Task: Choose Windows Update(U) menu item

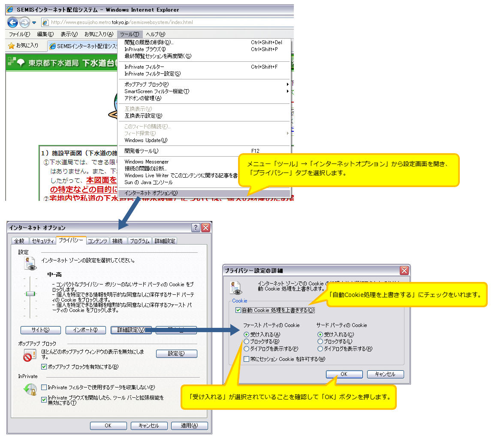Action: point(204,140)
